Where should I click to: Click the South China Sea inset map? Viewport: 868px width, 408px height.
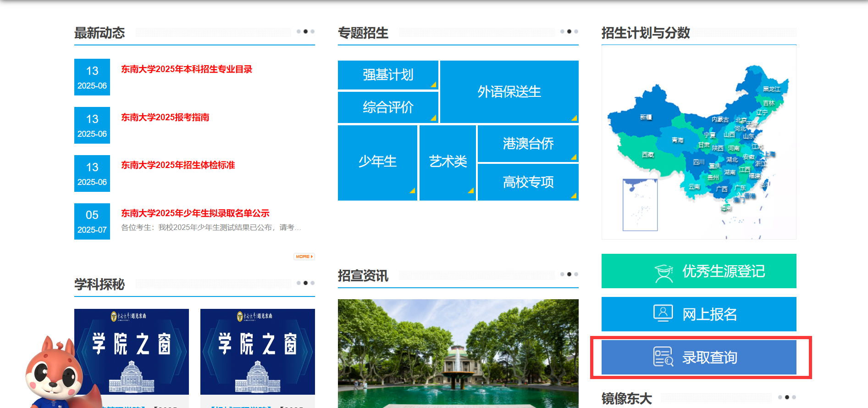640,205
